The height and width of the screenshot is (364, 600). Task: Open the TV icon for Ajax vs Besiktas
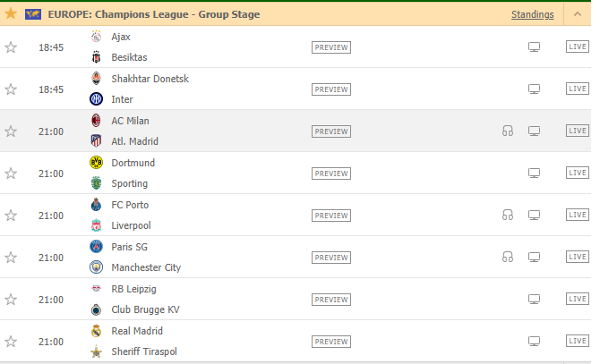tap(535, 47)
